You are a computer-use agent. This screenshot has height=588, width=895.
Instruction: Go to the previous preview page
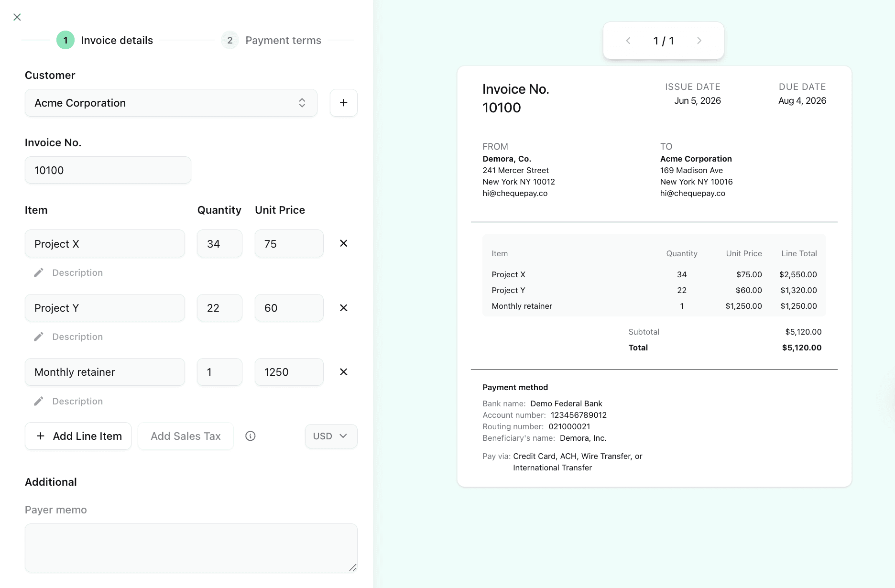[628, 41]
